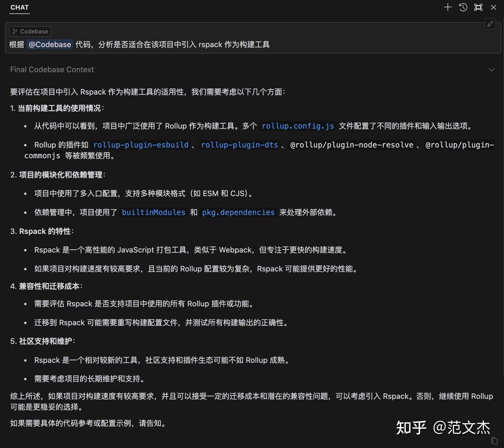The height and width of the screenshot is (448, 504).
Task: Select the rollup.config.js code reference
Action: point(298,126)
